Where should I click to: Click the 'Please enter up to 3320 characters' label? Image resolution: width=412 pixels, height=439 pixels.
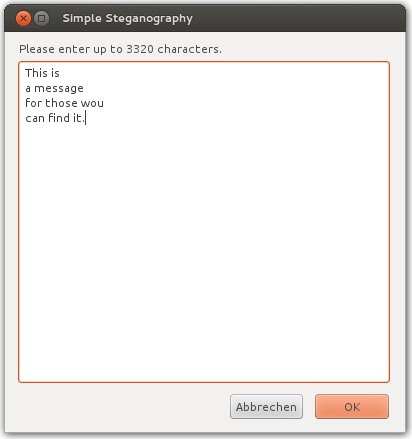tap(120, 49)
